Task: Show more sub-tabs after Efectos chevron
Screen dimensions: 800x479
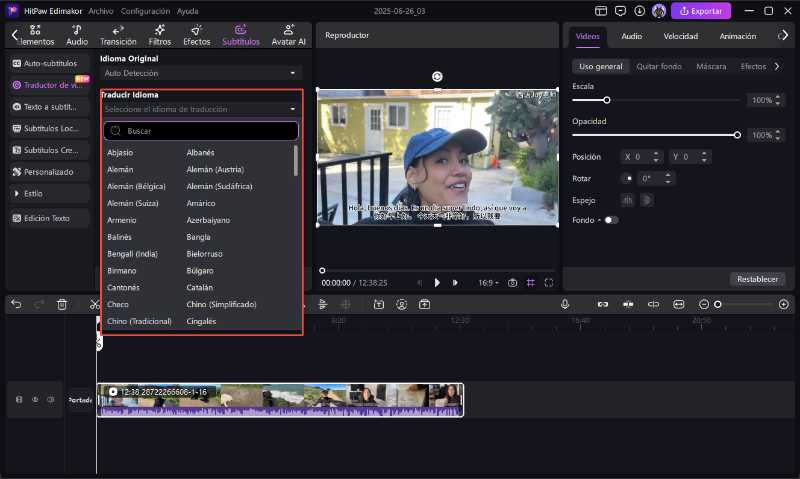Action: 777,66
